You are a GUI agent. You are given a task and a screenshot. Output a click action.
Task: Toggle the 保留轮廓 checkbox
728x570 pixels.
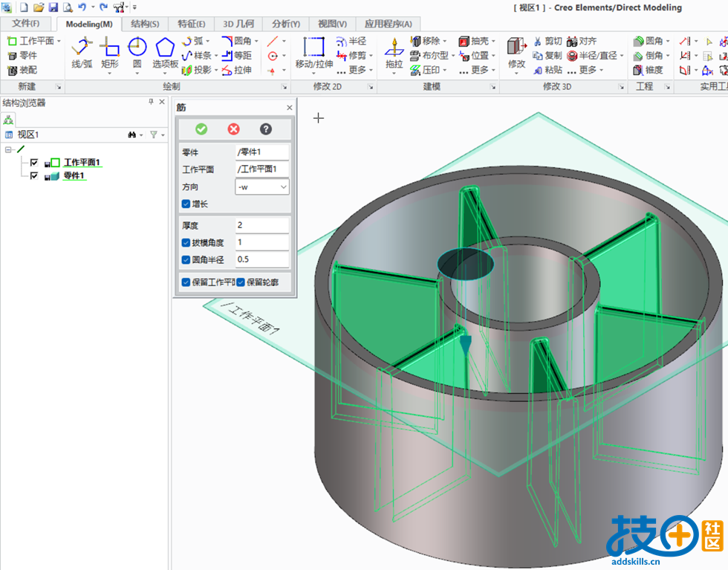pos(241,282)
